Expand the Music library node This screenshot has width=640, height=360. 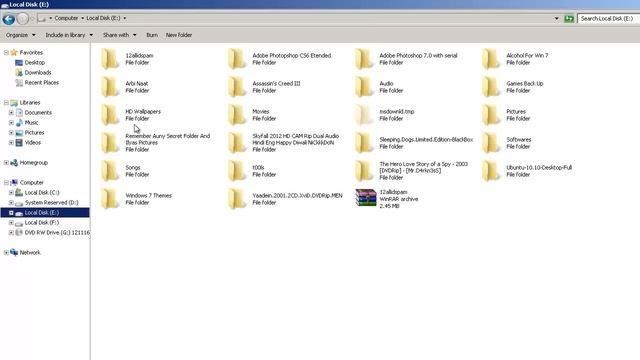pyautogui.click(x=11, y=123)
